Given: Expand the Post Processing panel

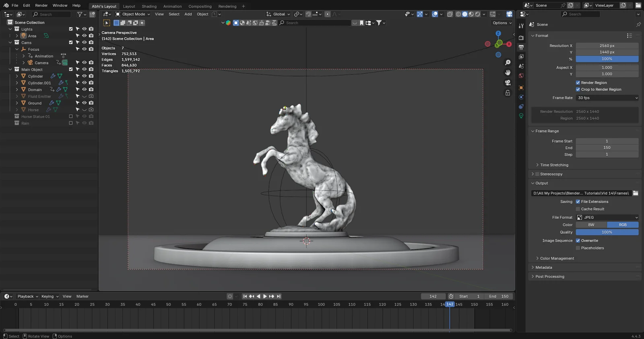Looking at the screenshot, I should pyautogui.click(x=549, y=277).
